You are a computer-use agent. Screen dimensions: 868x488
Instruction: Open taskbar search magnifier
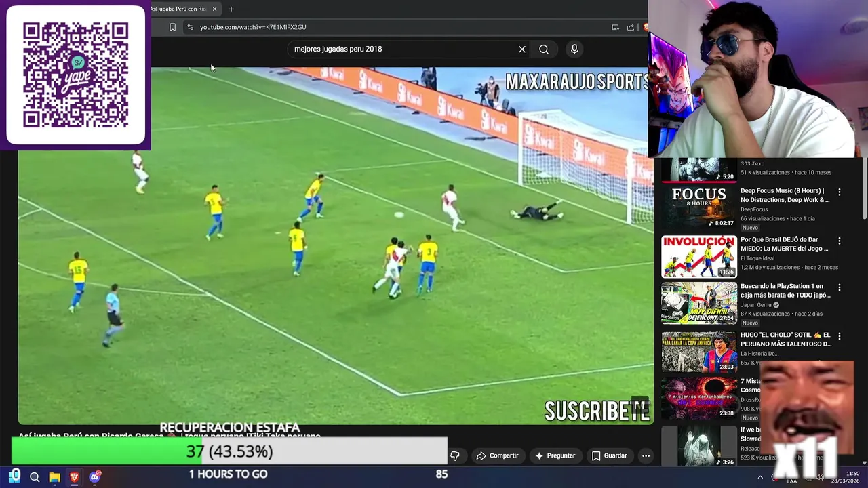35,477
